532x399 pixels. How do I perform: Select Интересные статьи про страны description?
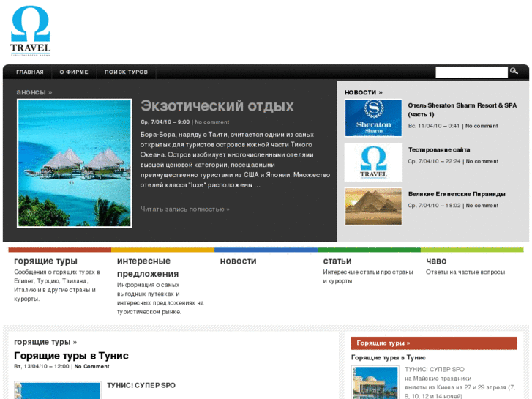(368, 277)
